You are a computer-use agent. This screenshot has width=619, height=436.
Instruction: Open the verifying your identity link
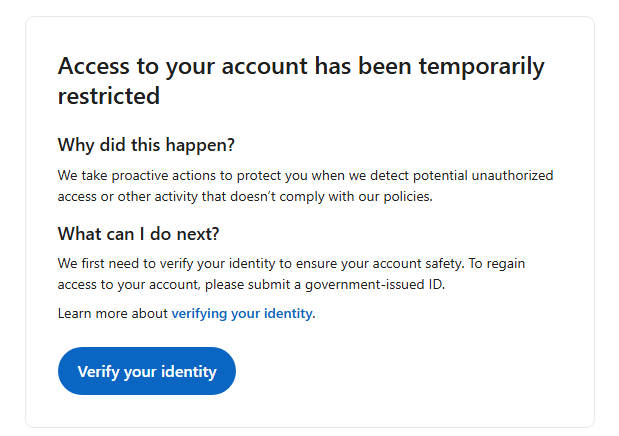click(242, 314)
